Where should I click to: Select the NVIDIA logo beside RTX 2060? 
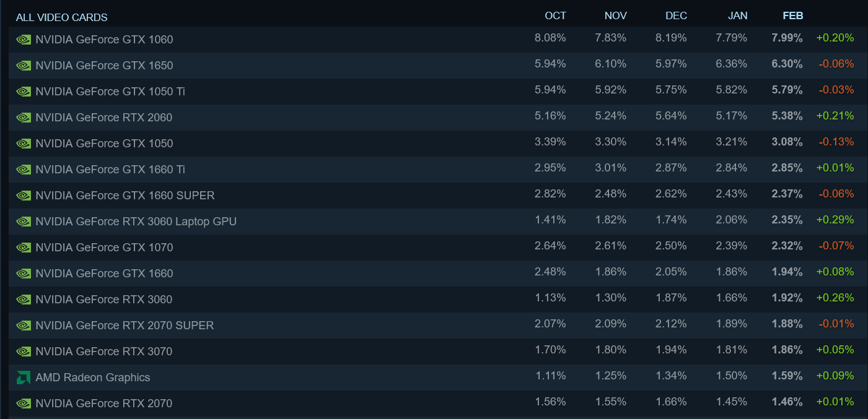click(x=24, y=118)
